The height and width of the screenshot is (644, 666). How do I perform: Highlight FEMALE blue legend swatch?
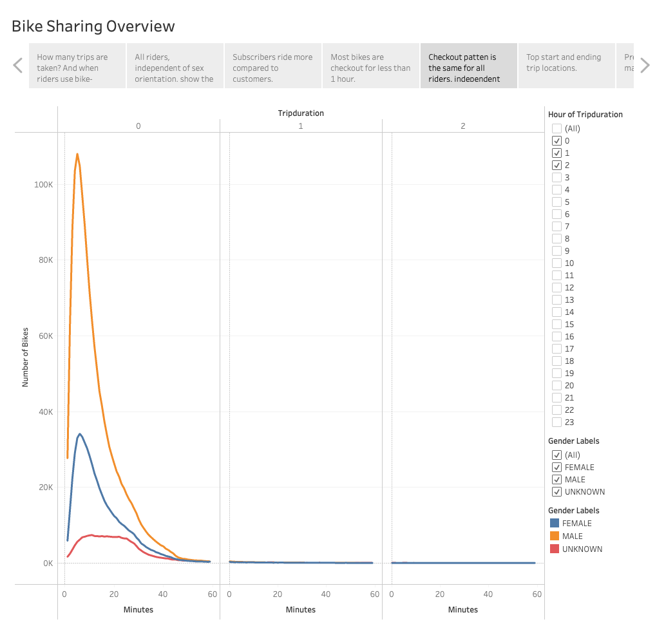pyautogui.click(x=555, y=524)
